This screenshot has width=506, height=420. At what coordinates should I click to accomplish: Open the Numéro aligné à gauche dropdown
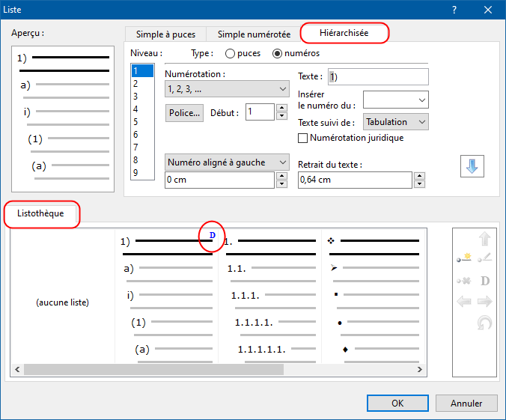(227, 162)
